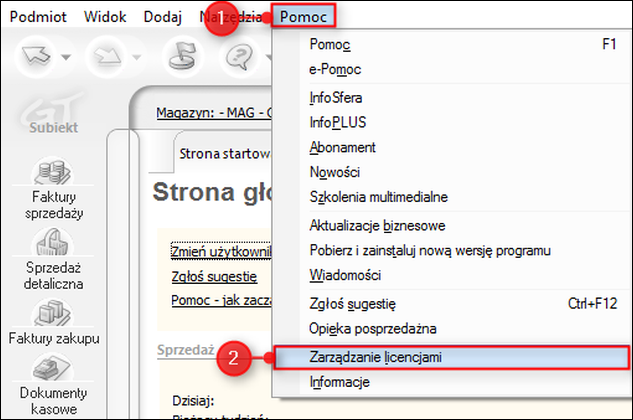Screen dimensions: 633x420
Task: Select the Informacje menu item
Action: [x=340, y=382]
